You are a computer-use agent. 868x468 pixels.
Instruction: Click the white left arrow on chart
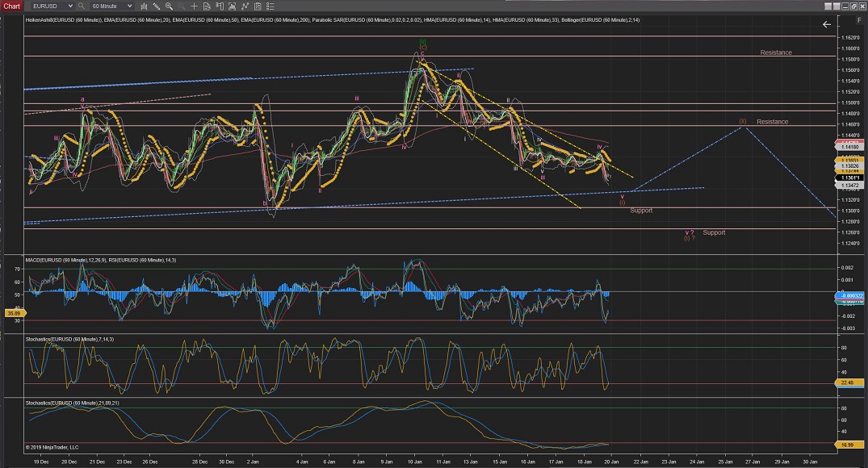826,25
